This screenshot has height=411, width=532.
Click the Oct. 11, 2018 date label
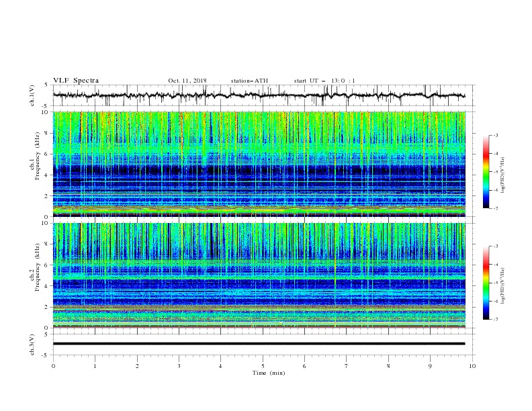(187, 81)
